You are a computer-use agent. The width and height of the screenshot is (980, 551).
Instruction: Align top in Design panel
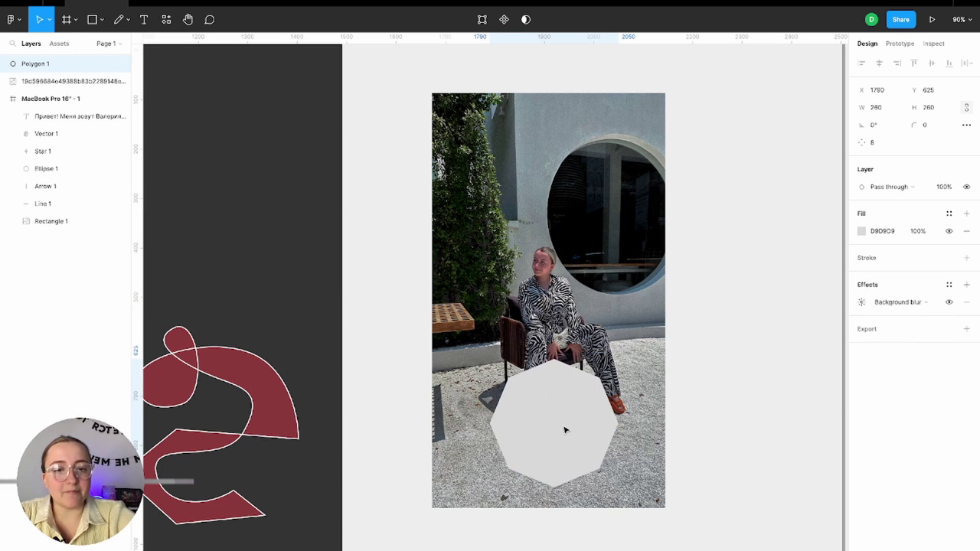914,63
